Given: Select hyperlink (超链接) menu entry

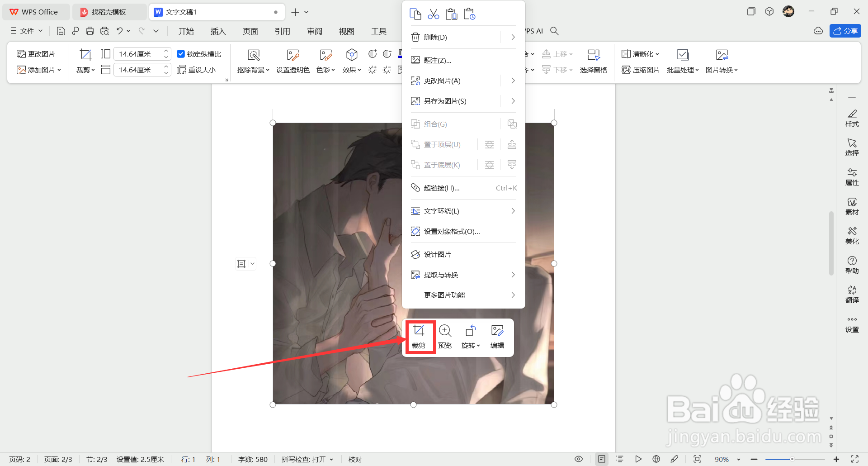Looking at the screenshot, I should (x=463, y=188).
